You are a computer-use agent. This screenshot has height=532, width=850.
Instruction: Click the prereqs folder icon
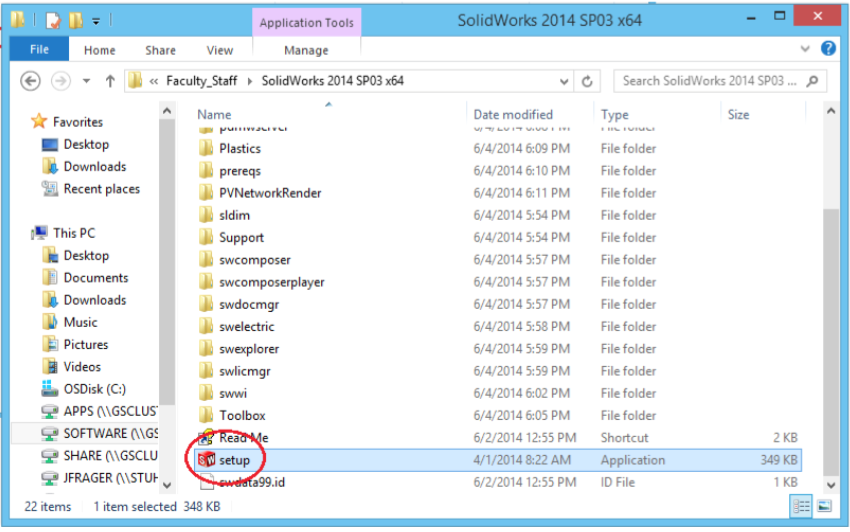[205, 170]
